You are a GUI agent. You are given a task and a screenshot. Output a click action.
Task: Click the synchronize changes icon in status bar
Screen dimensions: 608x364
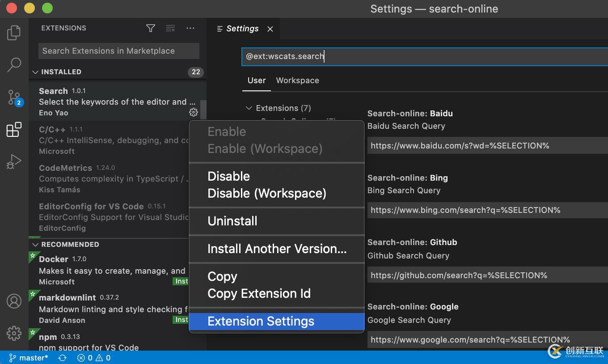pyautogui.click(x=63, y=358)
